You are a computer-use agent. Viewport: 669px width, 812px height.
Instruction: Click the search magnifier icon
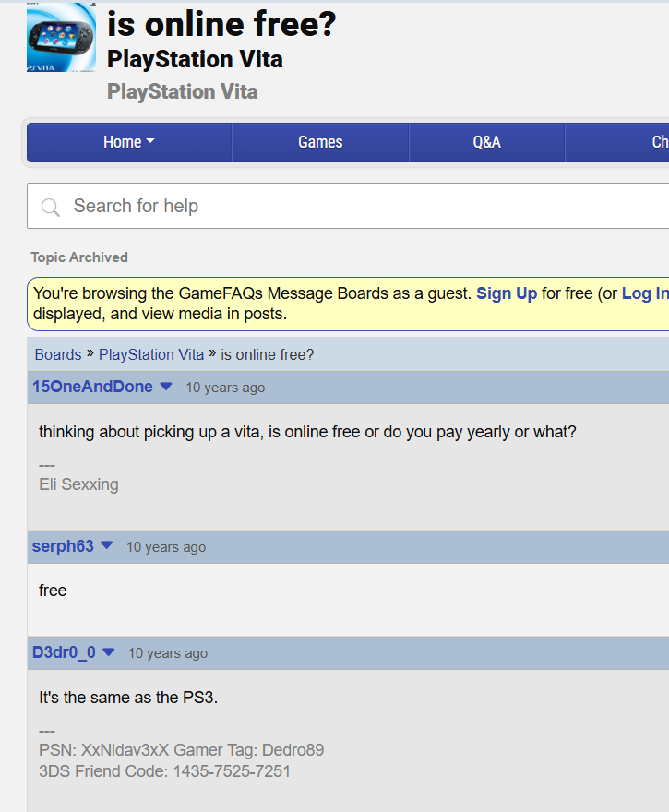50,207
